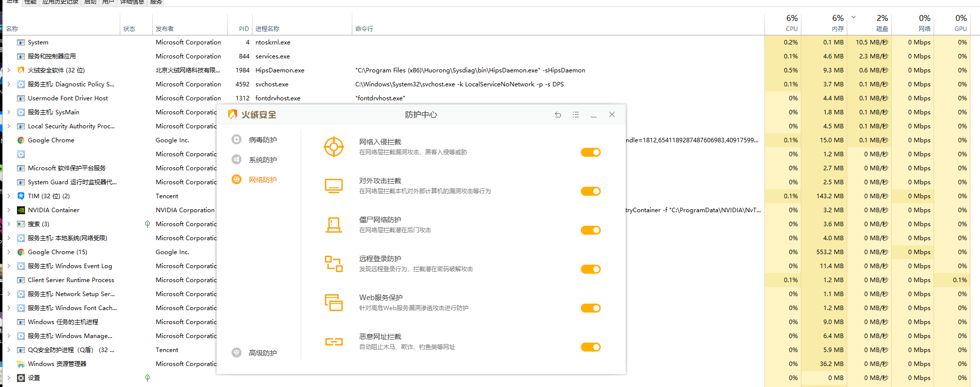Open the list menu icon in Huorong title bar

click(x=576, y=114)
